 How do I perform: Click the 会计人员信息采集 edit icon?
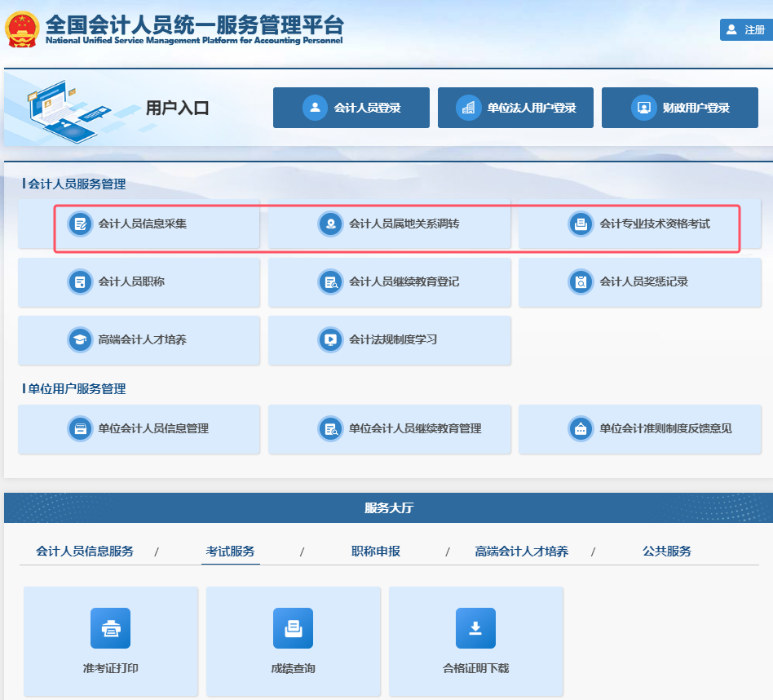point(80,224)
